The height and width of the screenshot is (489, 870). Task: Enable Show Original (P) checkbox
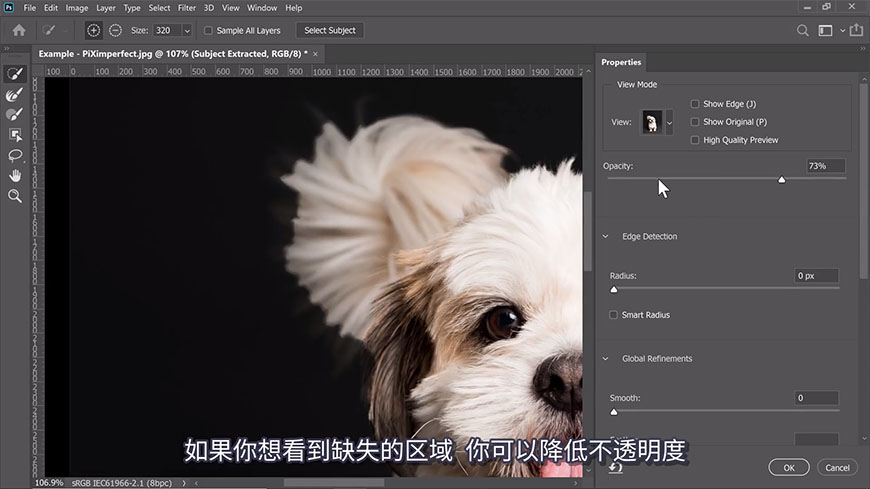695,122
